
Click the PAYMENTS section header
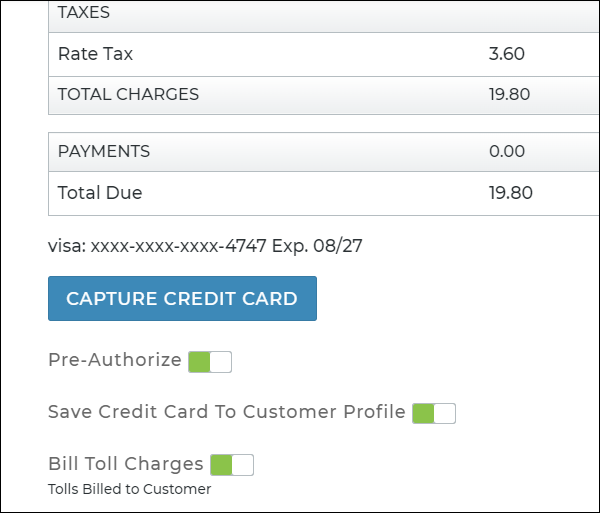pos(104,152)
